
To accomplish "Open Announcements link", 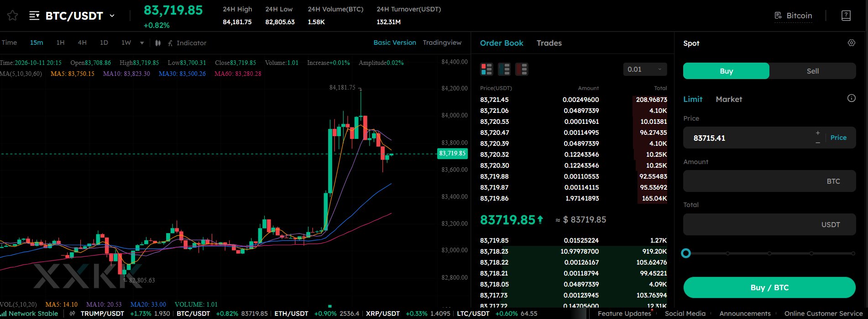I will (745, 314).
